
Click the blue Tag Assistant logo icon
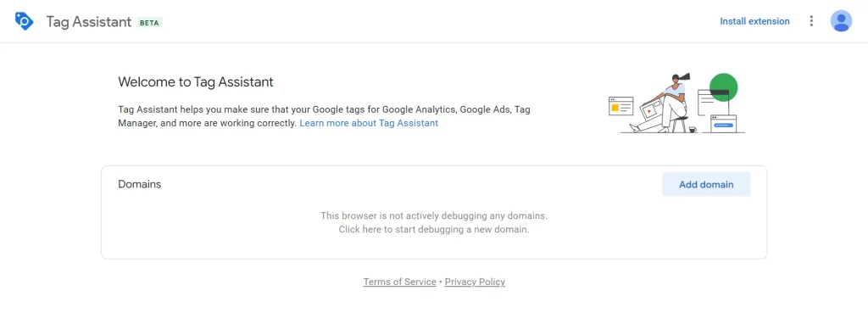(25, 21)
